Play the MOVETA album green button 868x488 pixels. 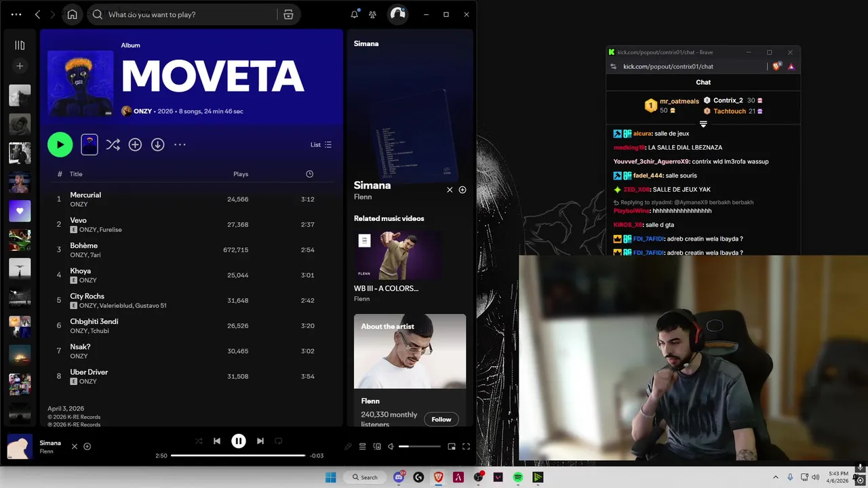tap(60, 144)
